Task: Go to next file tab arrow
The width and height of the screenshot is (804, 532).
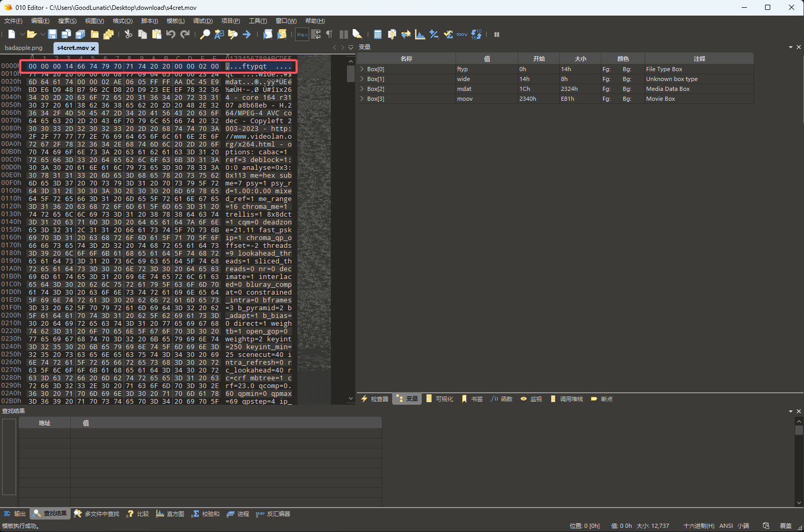Action: tap(342, 47)
